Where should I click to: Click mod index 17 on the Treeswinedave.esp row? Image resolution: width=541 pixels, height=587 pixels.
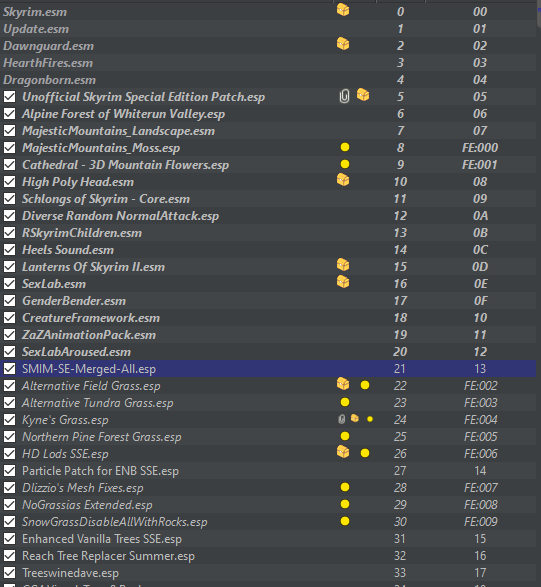point(480,573)
